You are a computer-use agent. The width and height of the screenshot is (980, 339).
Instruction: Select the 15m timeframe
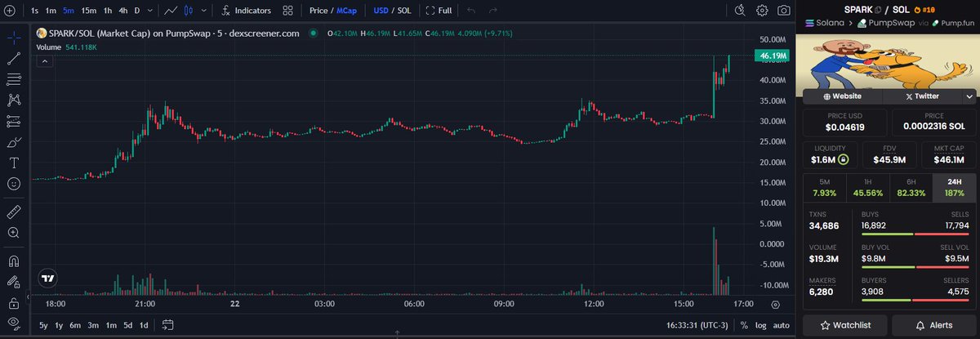click(88, 11)
